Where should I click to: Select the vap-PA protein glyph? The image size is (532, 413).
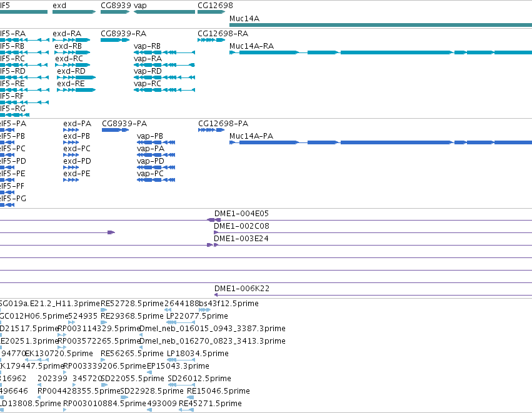(156, 156)
